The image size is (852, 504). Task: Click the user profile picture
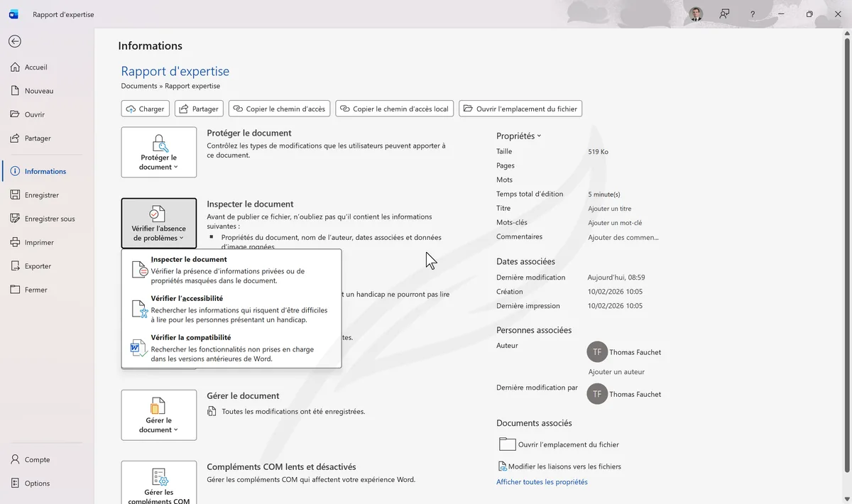[695, 14]
